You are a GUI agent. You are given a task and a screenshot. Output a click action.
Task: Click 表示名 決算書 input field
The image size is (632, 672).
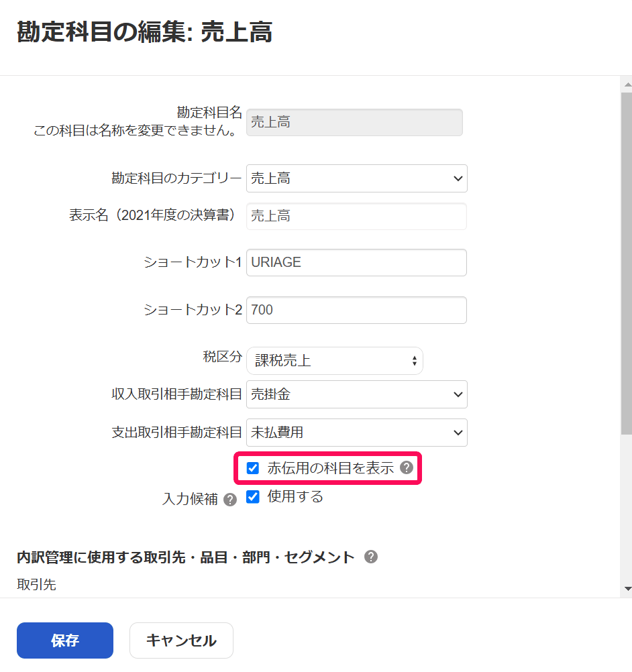click(357, 216)
